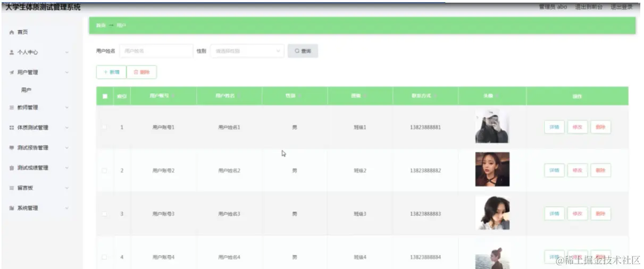This screenshot has height=269, width=644.
Task: Click phone number 13823888881
Action: (425, 128)
